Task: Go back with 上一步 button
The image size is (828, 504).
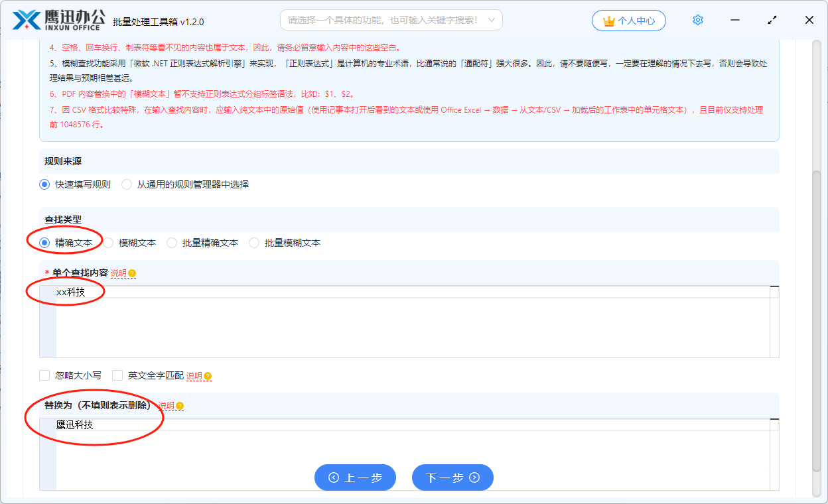Action: pos(355,477)
